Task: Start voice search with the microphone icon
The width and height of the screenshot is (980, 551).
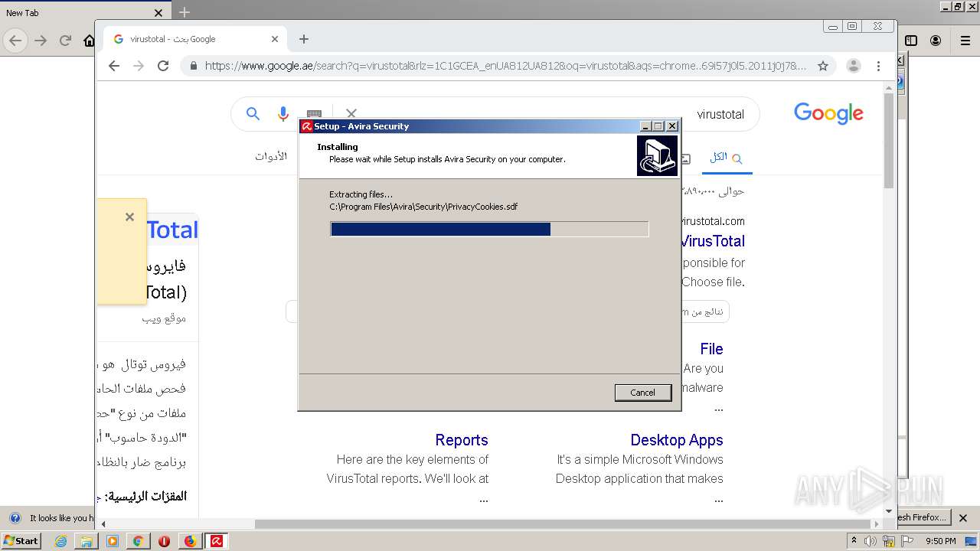Action: click(283, 114)
